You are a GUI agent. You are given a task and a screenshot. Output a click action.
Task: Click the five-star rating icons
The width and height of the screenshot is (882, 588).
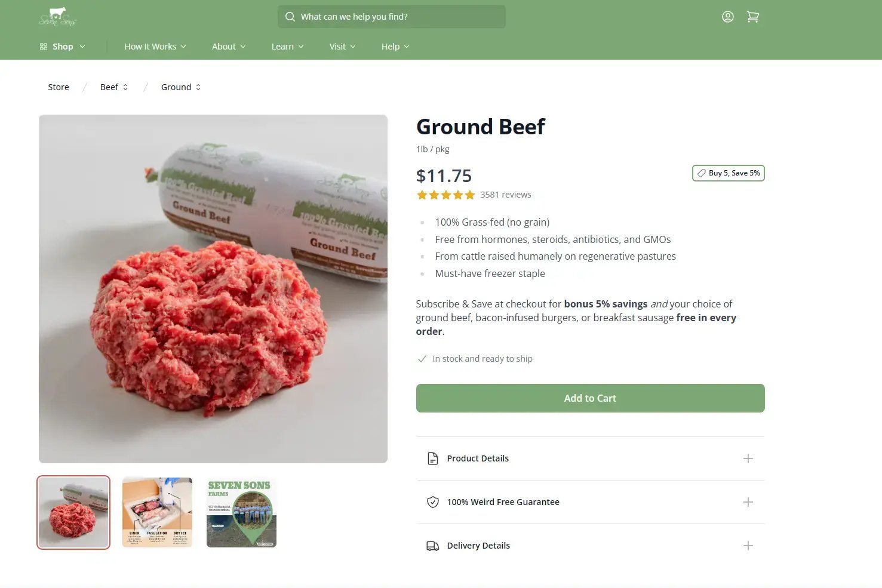pos(445,195)
